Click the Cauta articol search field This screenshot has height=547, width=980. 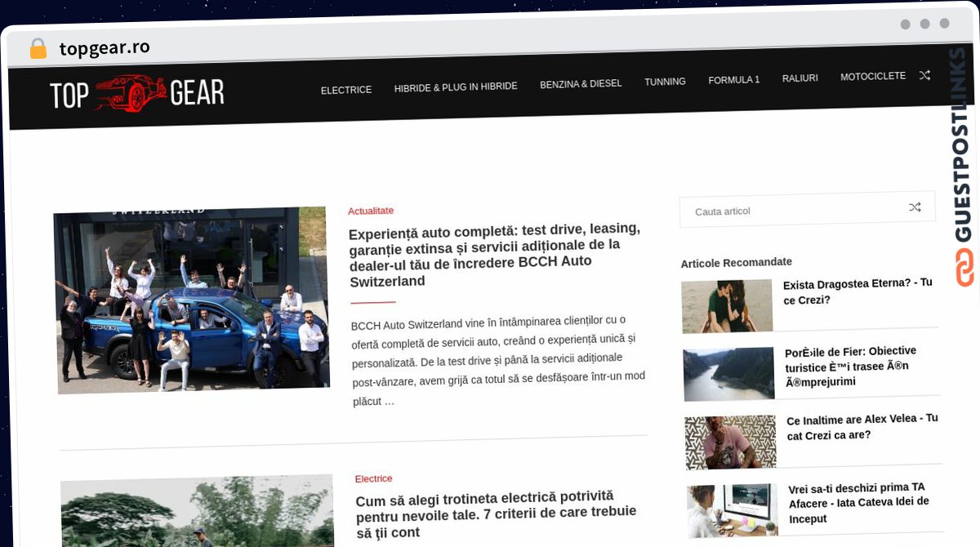(807, 210)
